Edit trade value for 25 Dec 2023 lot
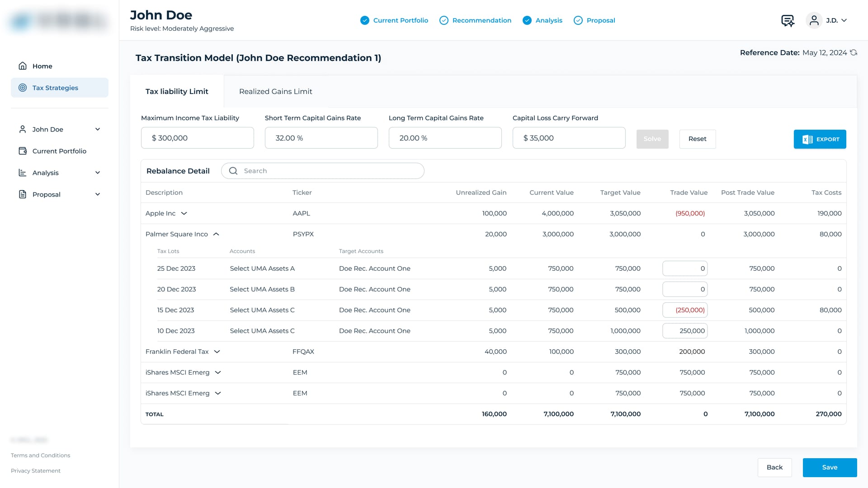Image resolution: width=868 pixels, height=488 pixels. tap(685, 268)
